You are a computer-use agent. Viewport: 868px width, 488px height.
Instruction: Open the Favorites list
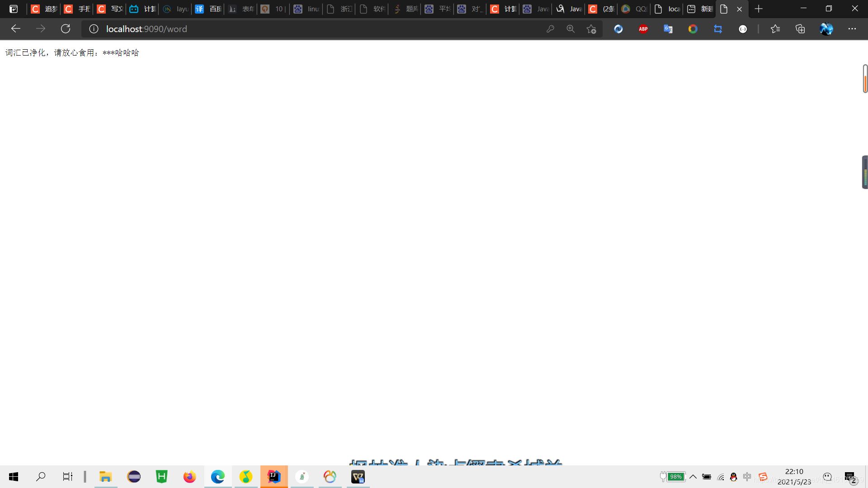tap(775, 29)
